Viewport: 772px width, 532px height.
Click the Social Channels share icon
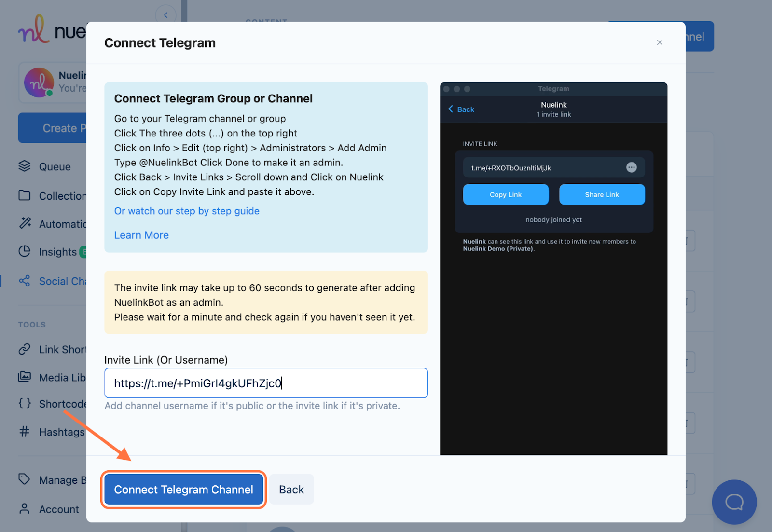click(25, 281)
